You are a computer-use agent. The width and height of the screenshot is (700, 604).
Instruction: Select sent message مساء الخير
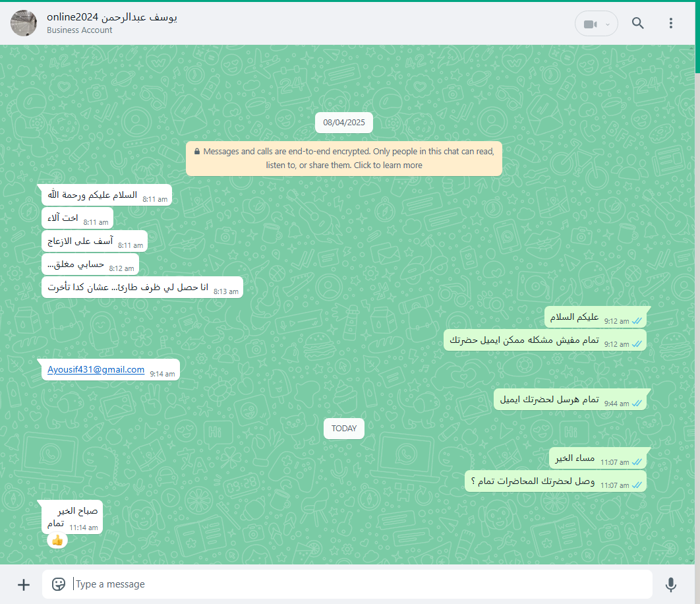pyautogui.click(x=598, y=458)
